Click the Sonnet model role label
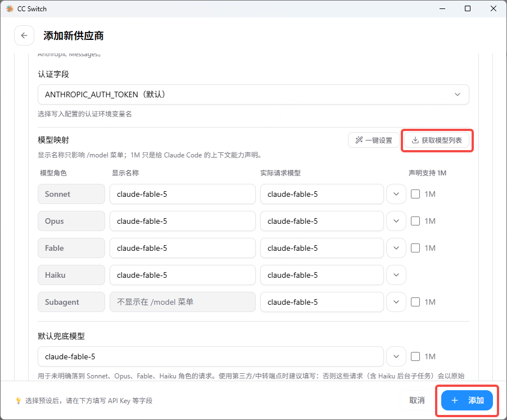The width and height of the screenshot is (507, 420). (71, 194)
